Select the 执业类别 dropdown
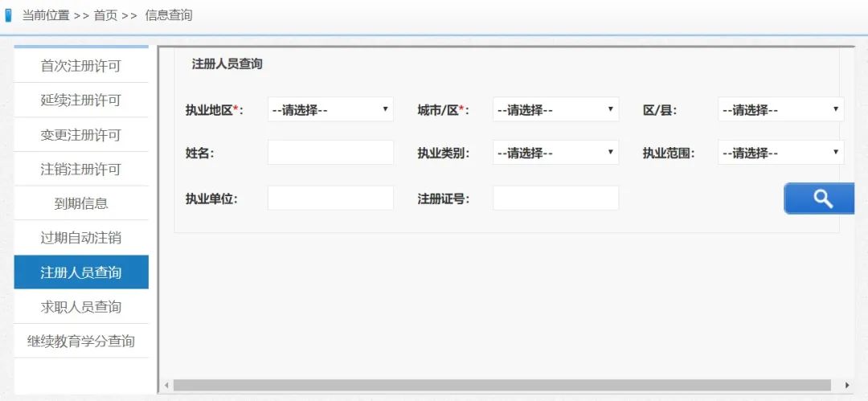 pyautogui.click(x=555, y=152)
